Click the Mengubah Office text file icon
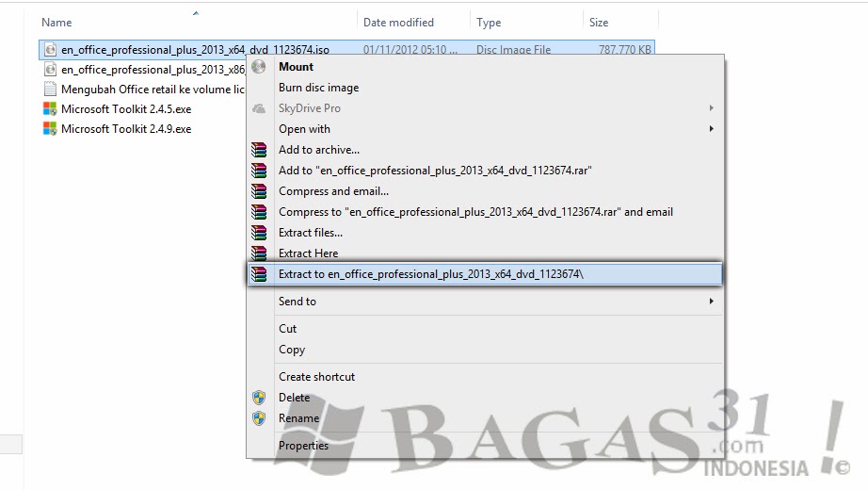 (x=50, y=90)
